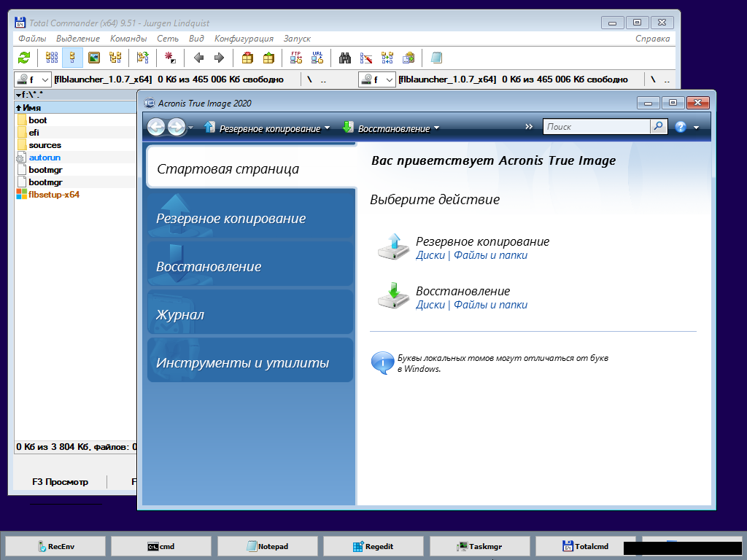Open the Конфигурация menu
Screen dimensions: 747x560
pos(244,39)
